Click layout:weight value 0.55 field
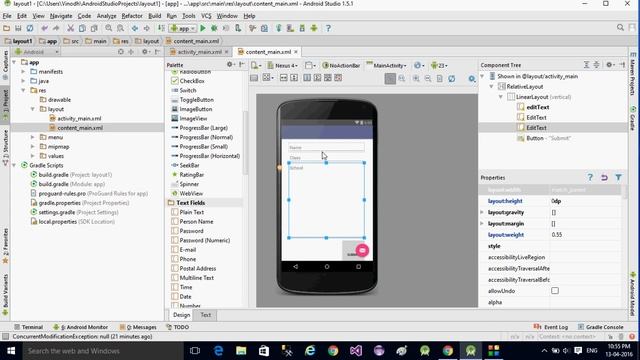The width and height of the screenshot is (640, 360). click(x=585, y=235)
